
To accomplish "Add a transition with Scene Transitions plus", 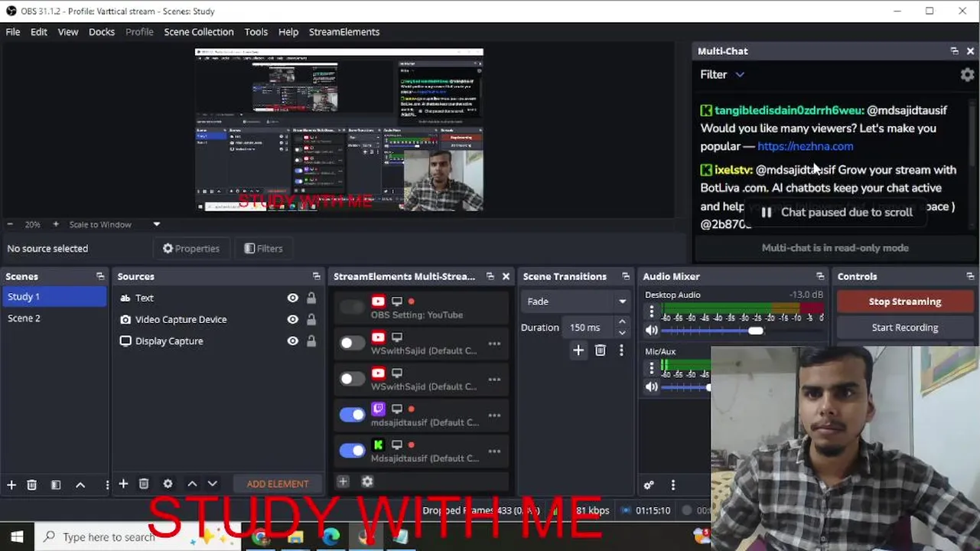I will 578,350.
